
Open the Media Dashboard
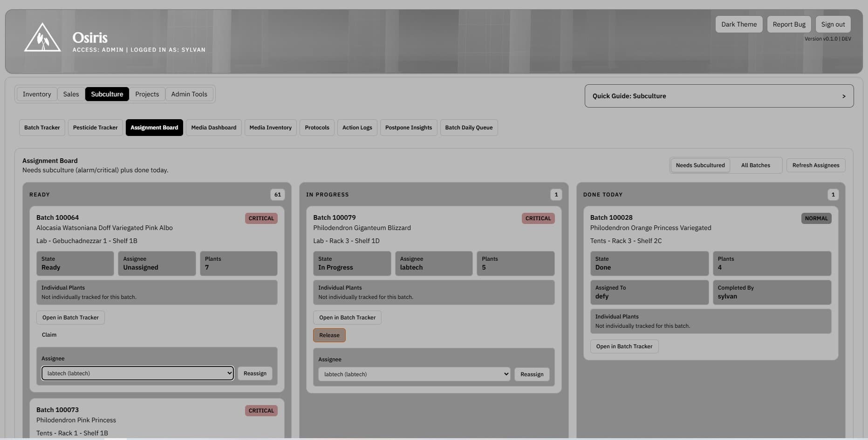pyautogui.click(x=214, y=127)
